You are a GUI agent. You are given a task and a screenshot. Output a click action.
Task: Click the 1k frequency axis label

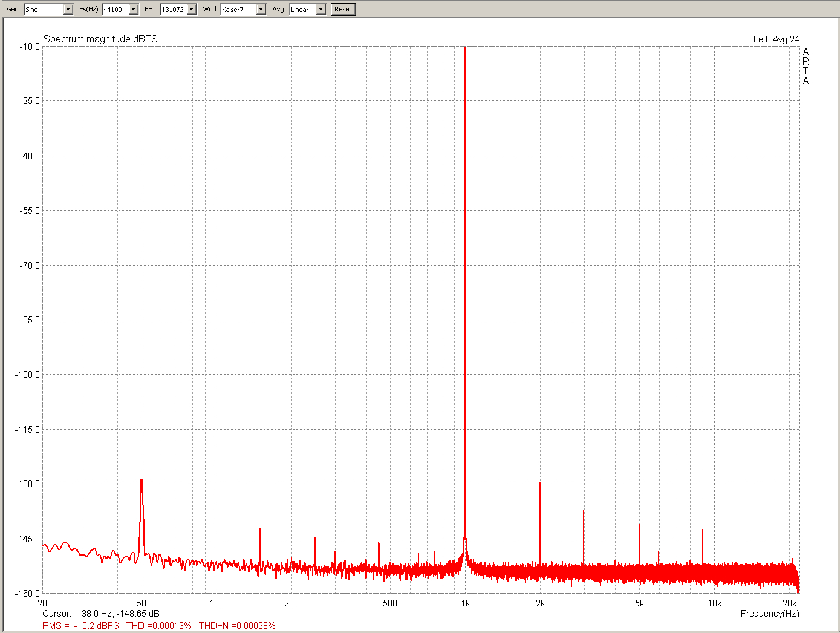[x=465, y=603]
